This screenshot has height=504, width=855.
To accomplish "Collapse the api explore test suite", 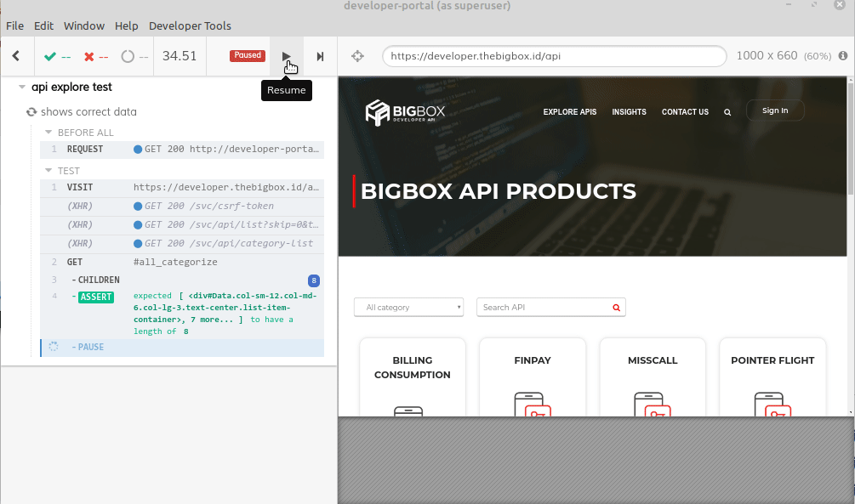I will [x=22, y=87].
